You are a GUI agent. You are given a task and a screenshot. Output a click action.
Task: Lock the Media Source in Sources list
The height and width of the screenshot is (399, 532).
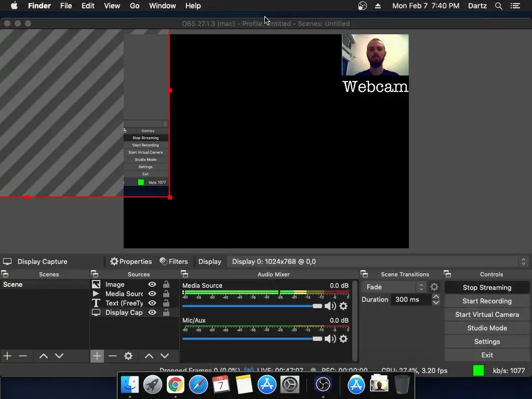(166, 294)
